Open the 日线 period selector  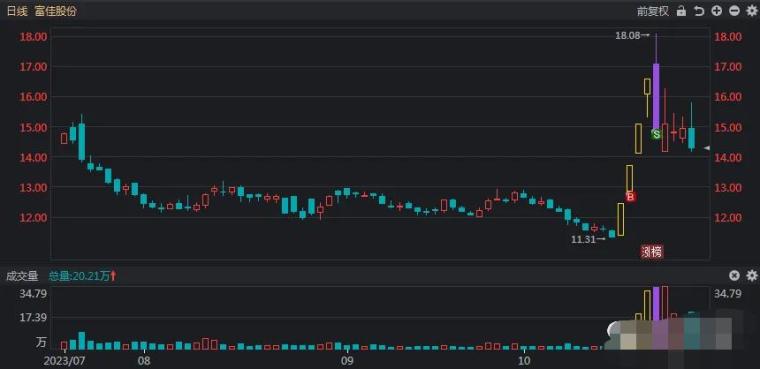[x=16, y=11]
